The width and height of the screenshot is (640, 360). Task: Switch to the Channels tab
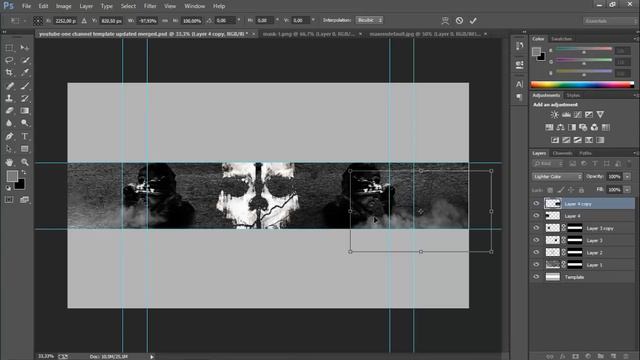click(x=562, y=153)
